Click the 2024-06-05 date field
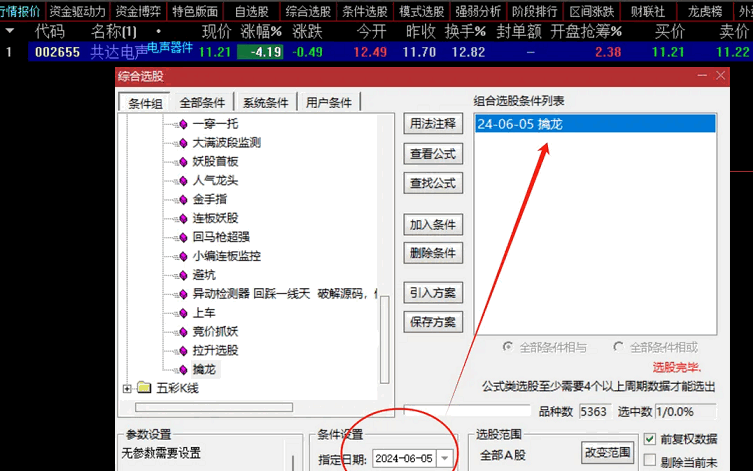753x471 pixels. [x=404, y=458]
